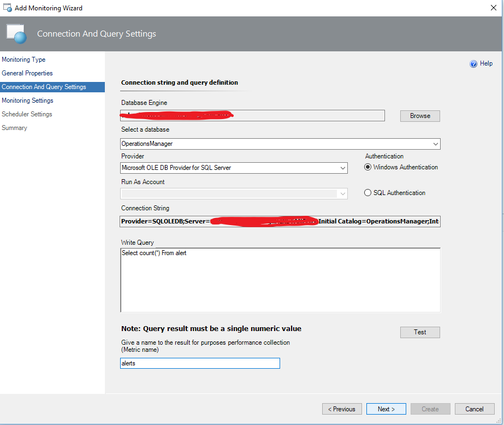Go back with Previous button
The image size is (504, 425).
342,409
